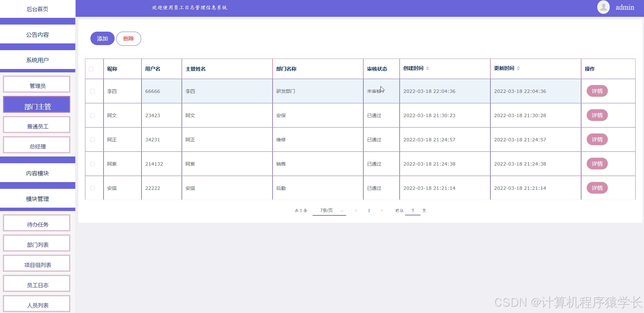This screenshot has width=644, height=313.
Task: Select 总经理 menu item
Action: [37, 145]
